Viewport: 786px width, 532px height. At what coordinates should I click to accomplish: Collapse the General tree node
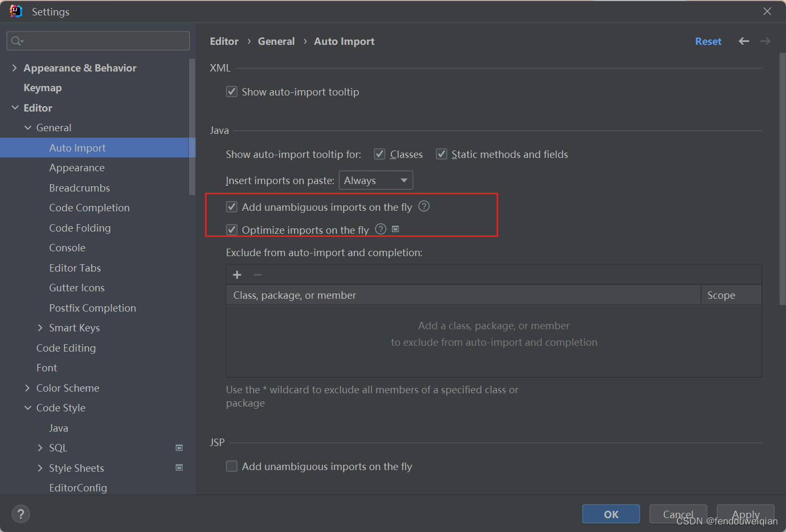(x=28, y=128)
